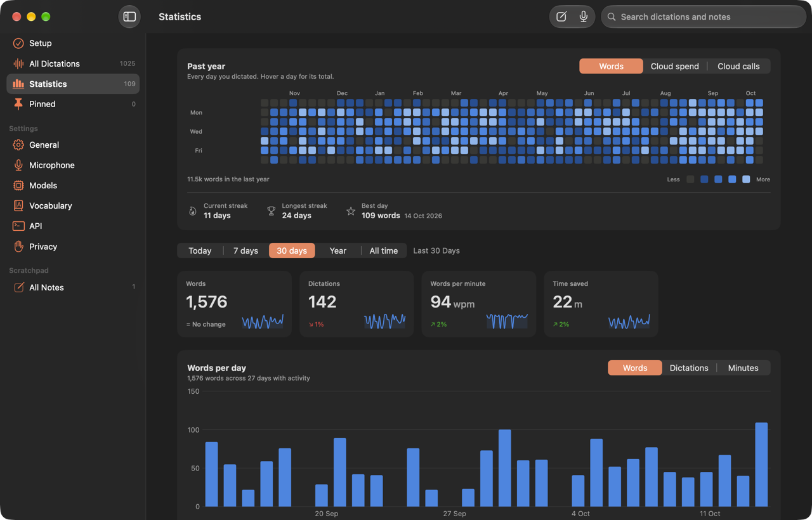Open the Dictations 142 stat card
Viewport: 812px width, 520px height.
[x=357, y=304]
